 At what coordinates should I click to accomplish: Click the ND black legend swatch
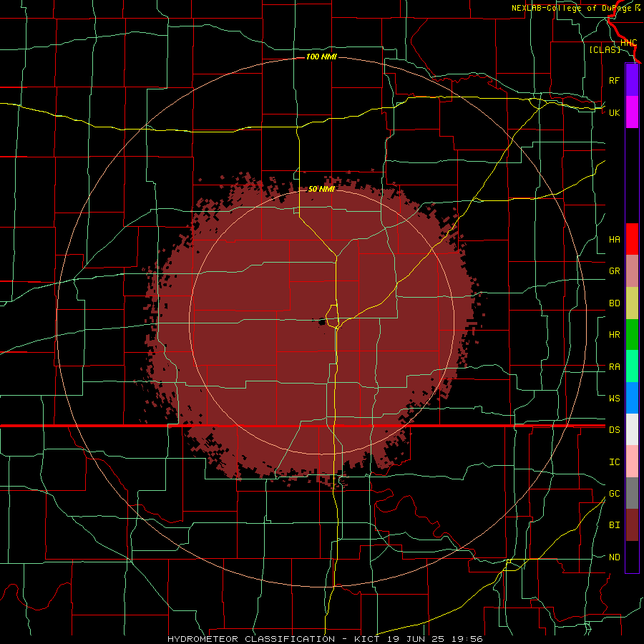(632, 557)
